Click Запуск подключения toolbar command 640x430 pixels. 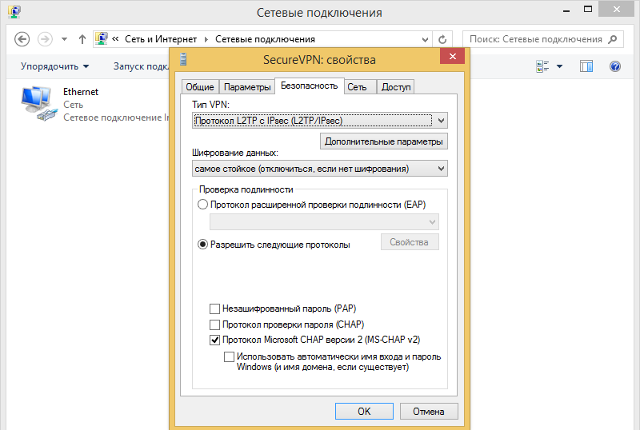click(x=141, y=66)
